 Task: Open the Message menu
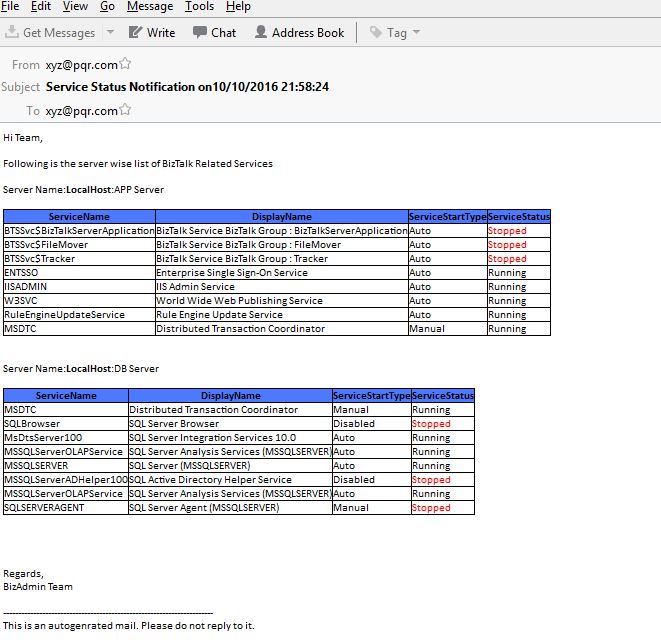click(x=150, y=6)
